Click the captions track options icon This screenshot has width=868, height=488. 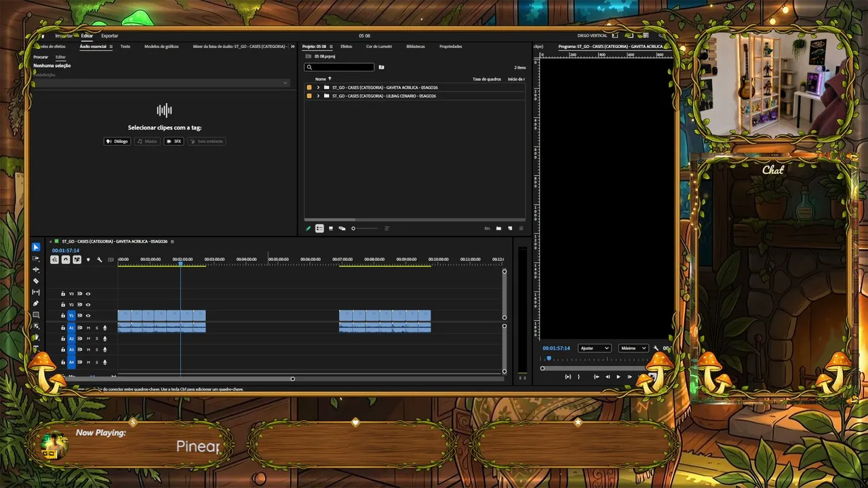tap(111, 260)
